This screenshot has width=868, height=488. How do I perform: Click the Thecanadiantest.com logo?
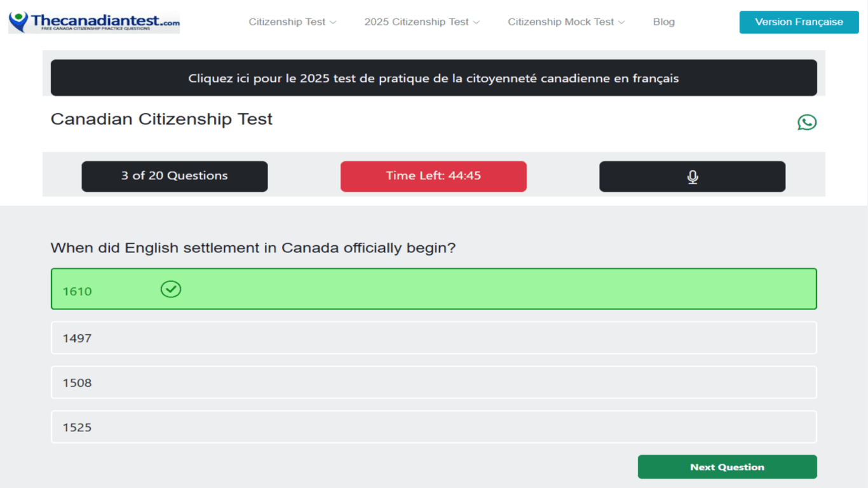[x=94, y=22]
